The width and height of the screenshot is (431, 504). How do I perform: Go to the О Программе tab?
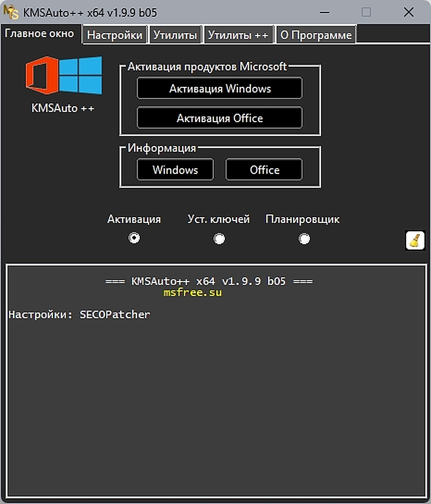(x=316, y=35)
